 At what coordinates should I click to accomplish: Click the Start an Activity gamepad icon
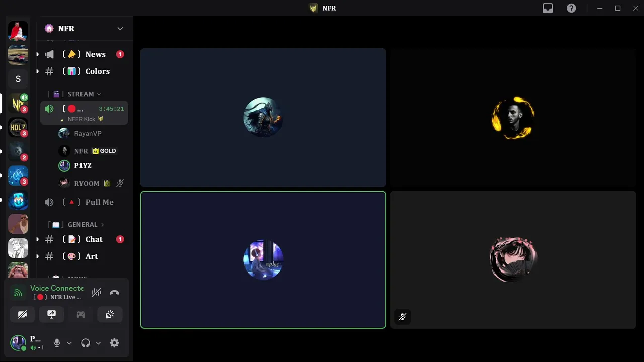80,314
